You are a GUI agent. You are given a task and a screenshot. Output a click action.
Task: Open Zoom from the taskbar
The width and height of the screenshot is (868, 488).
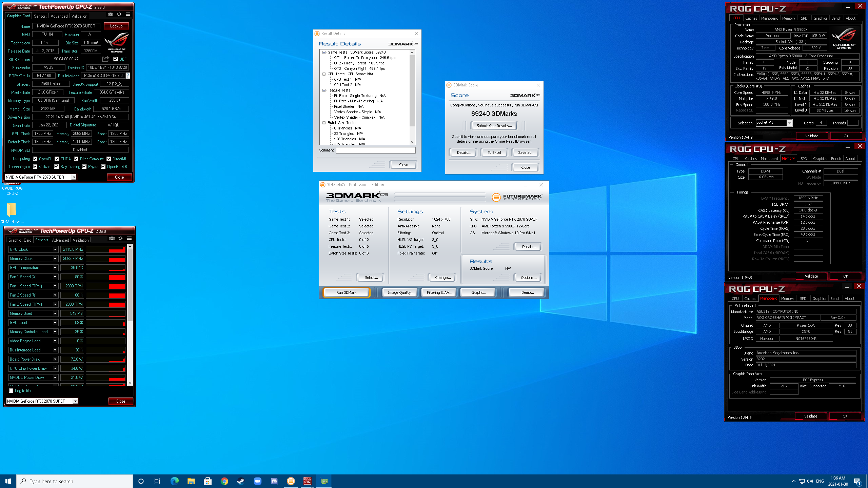tap(257, 481)
